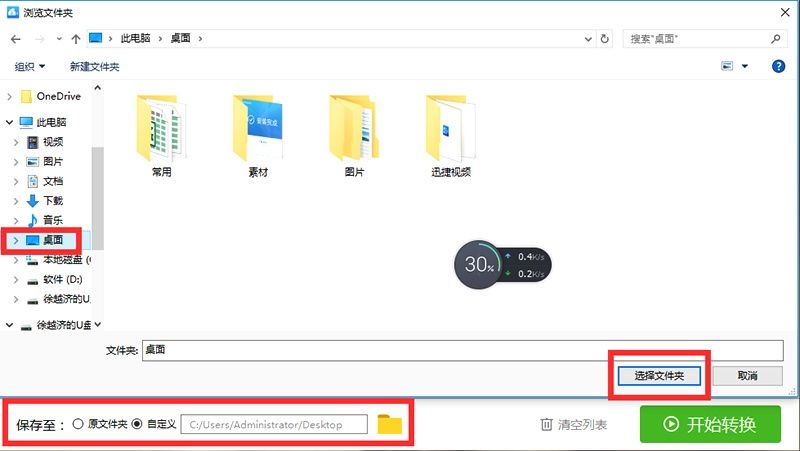Image resolution: width=800 pixels, height=451 pixels.
Task: Open the help button
Action: click(x=779, y=66)
